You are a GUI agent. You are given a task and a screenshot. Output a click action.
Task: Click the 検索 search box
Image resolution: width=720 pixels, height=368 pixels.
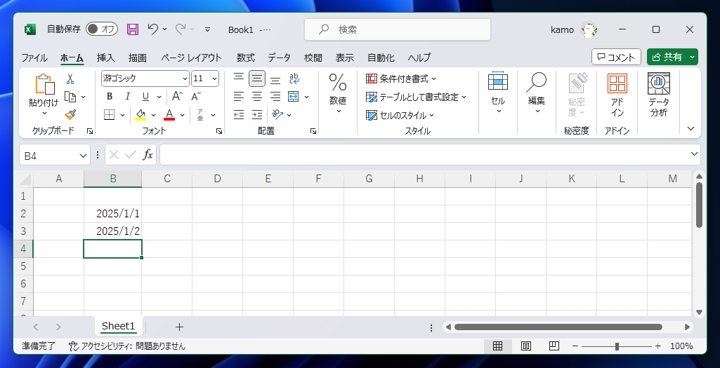pos(398,29)
